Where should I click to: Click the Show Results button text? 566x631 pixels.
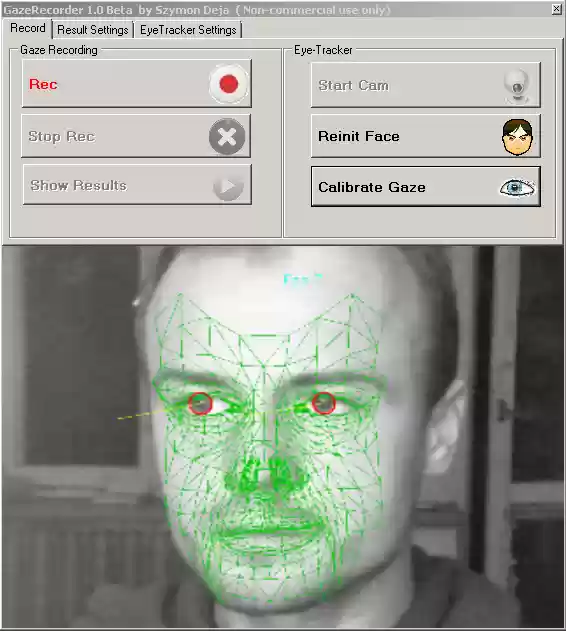[78, 186]
